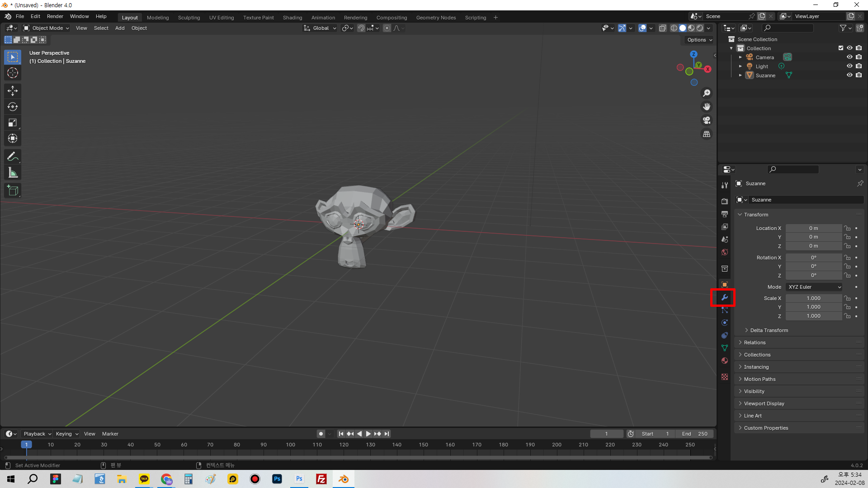Open the Physics properties tab
Screen dimensions: 868x488
[725, 323]
